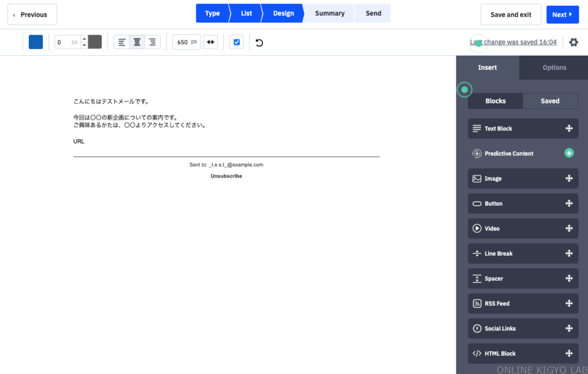Go to the Summary step
588x374 pixels.
[330, 13]
